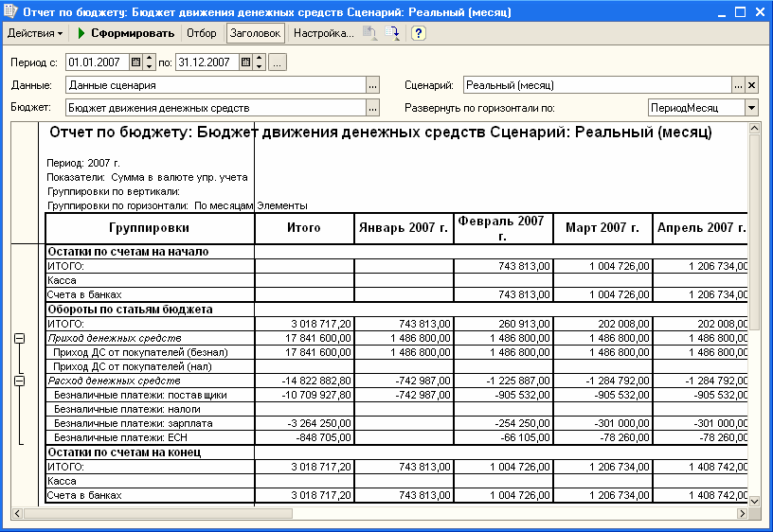Open the period selection ellipsis button
The width and height of the screenshot is (773, 532).
[x=278, y=62]
